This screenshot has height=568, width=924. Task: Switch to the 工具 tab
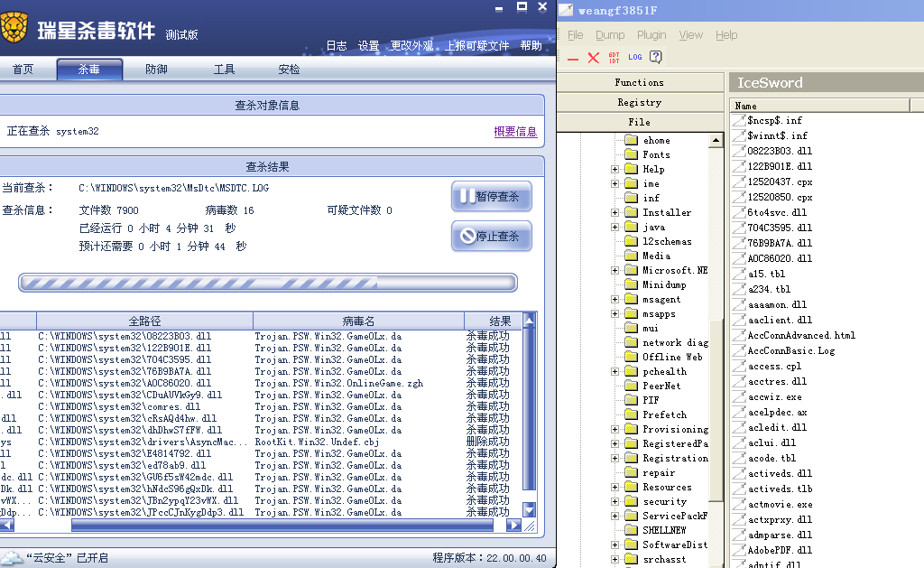[x=224, y=69]
